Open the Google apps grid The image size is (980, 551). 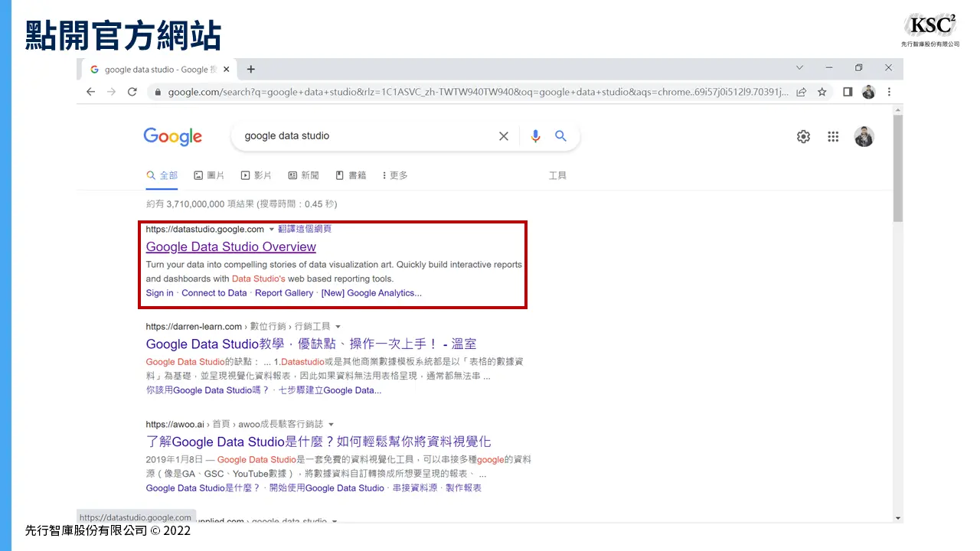click(x=833, y=136)
